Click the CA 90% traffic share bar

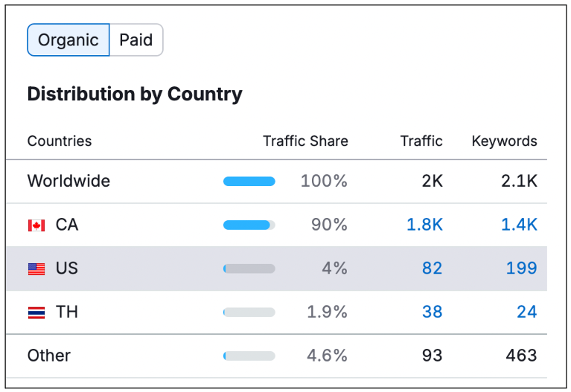coord(249,225)
